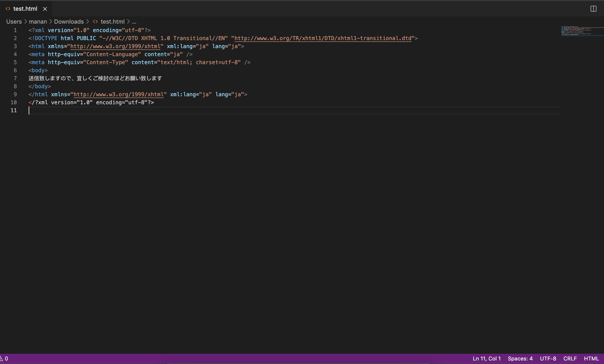Select the test.html editor tab
604x364 pixels.
tap(26, 9)
